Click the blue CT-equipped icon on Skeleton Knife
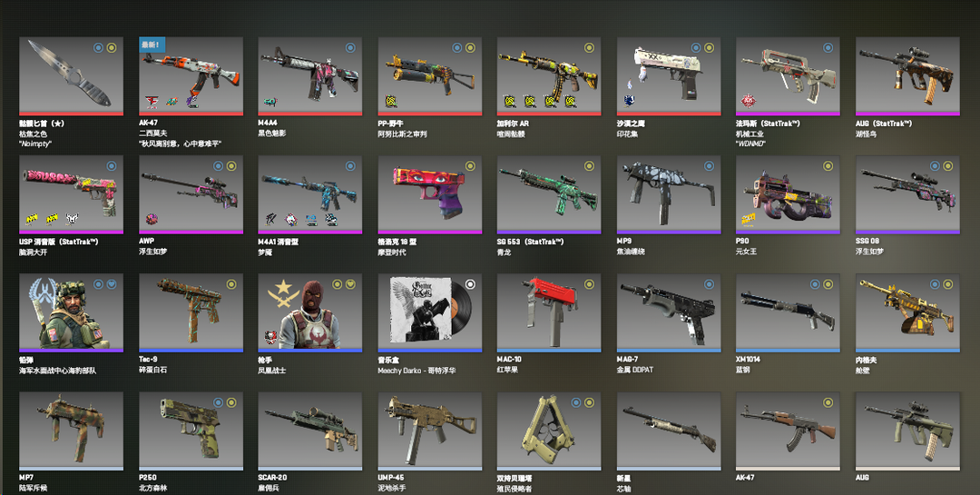The width and height of the screenshot is (980, 495). tap(98, 47)
